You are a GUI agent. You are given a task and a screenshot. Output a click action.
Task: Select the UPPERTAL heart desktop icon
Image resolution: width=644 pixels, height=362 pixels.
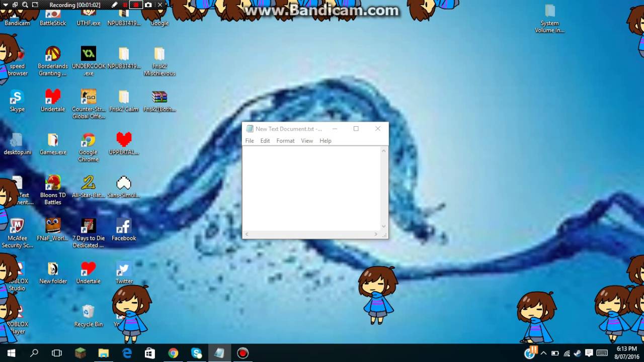coord(124,144)
